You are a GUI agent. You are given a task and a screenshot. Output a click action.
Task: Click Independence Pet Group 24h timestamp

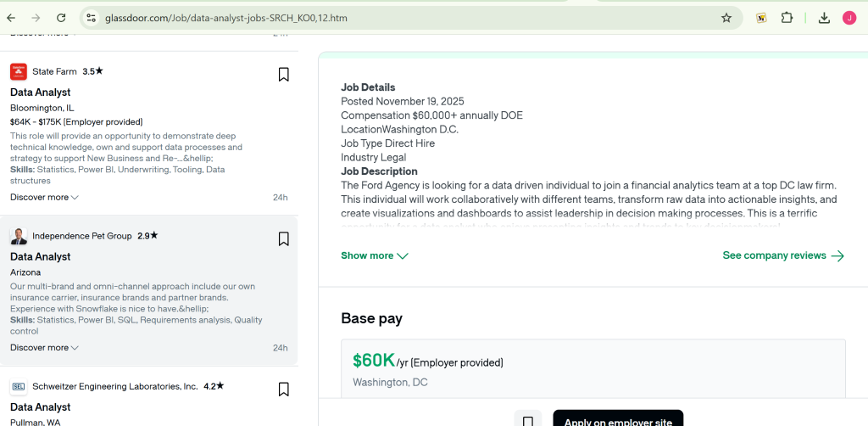click(x=280, y=348)
